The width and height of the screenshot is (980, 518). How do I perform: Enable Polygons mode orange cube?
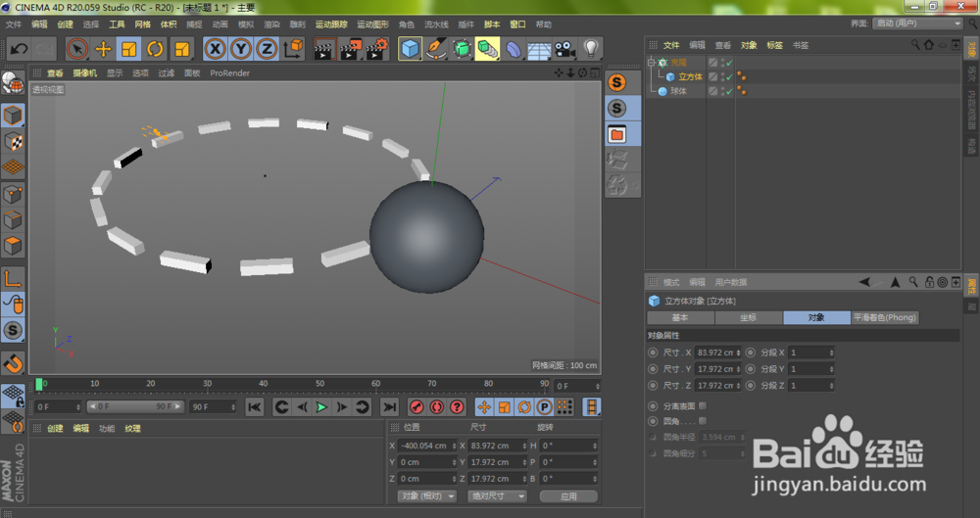(13, 246)
